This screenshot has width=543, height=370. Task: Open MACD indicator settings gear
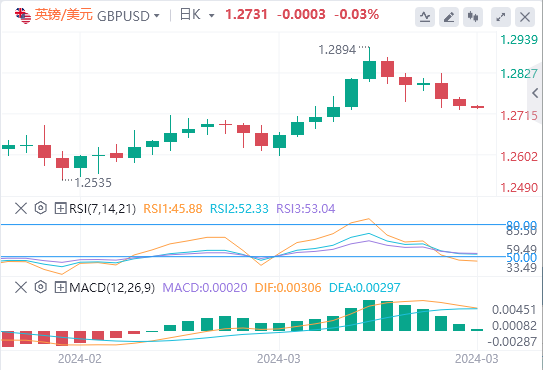click(x=41, y=287)
